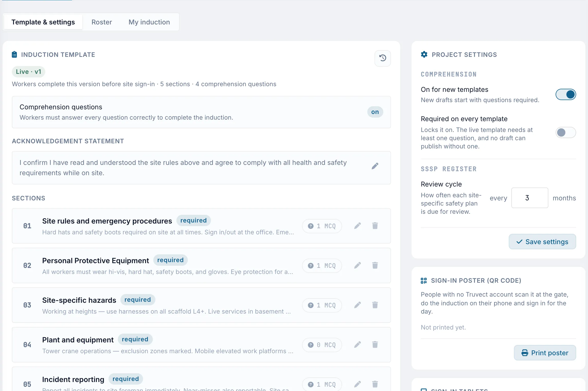Click Save settings button
The height and width of the screenshot is (391, 588).
point(542,242)
